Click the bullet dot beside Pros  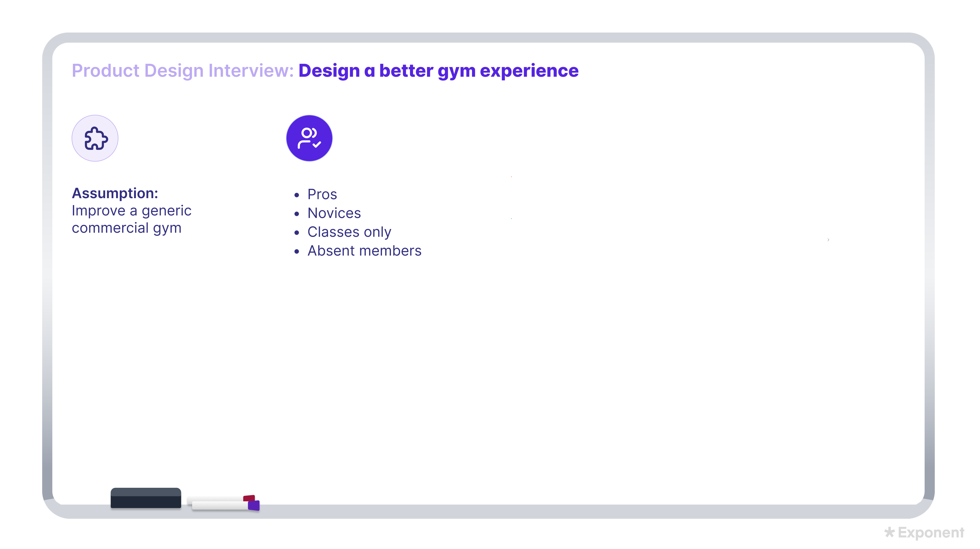coord(297,195)
